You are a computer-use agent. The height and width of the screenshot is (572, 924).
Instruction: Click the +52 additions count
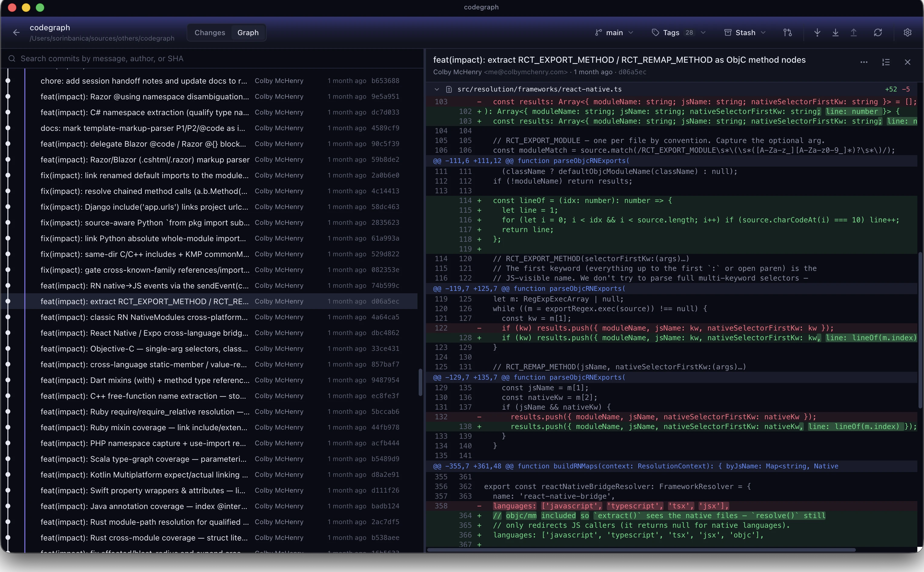(x=891, y=89)
